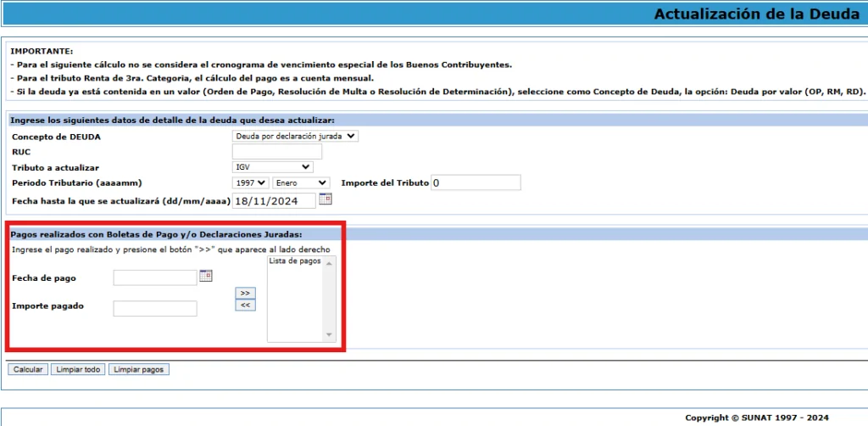Image resolution: width=868 pixels, height=426 pixels.
Task: Focus the Fecha de pago field
Action: (155, 277)
